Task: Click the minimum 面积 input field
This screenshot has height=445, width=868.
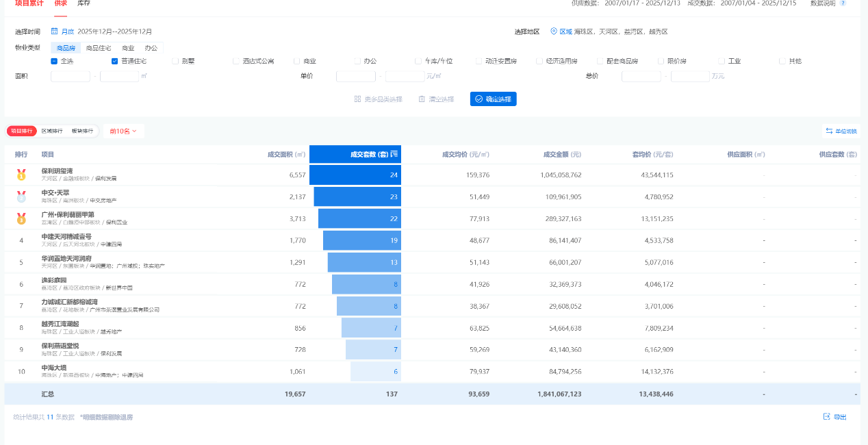Action: tap(71, 76)
